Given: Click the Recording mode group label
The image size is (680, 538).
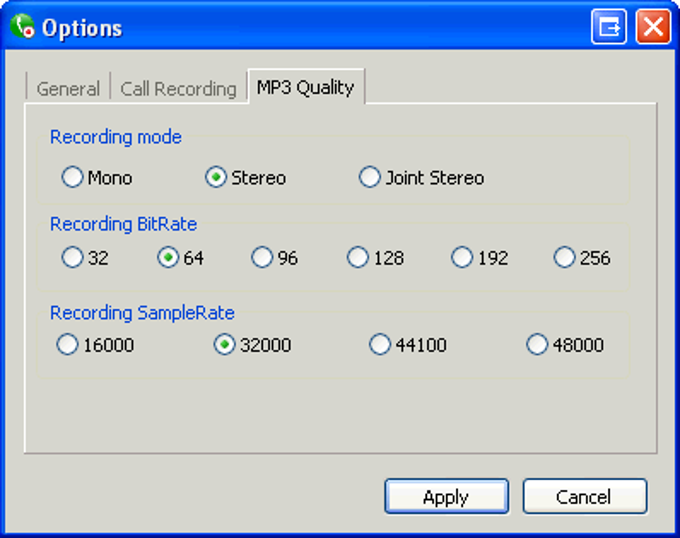Looking at the screenshot, I should tap(116, 137).
